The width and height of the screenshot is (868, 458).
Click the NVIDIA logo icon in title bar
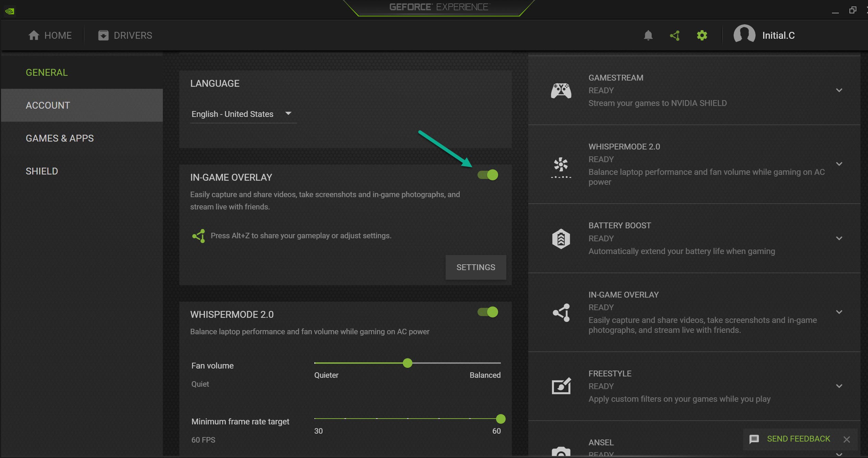pos(10,11)
